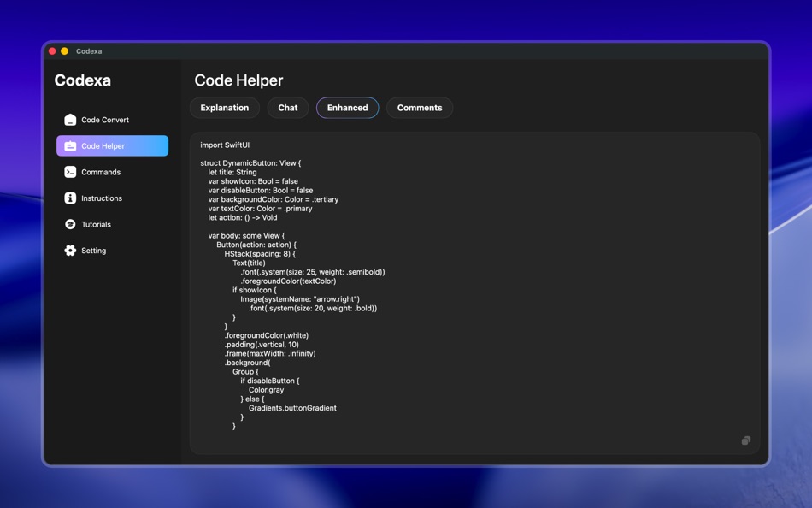812x508 pixels.
Task: Open the Instructions label in sidebar
Action: pyautogui.click(x=102, y=198)
